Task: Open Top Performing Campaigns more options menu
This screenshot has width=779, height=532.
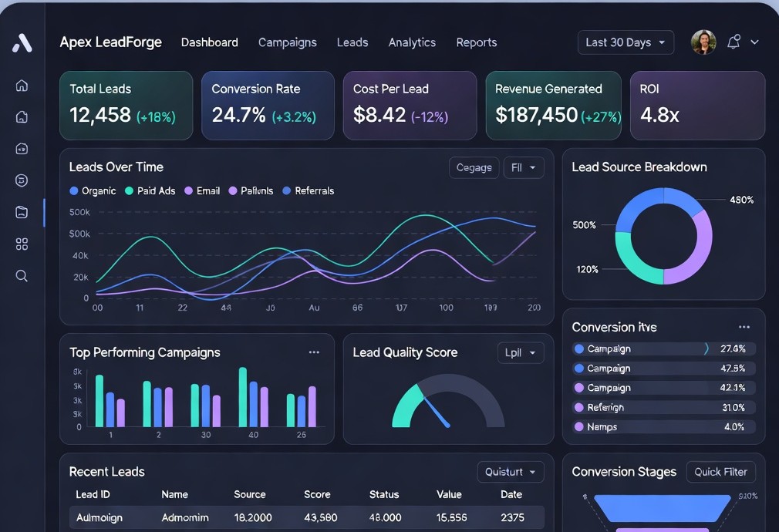Action: (x=314, y=352)
